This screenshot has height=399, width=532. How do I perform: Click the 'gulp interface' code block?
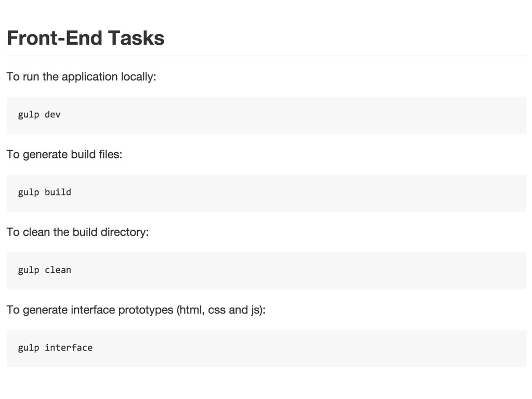pos(267,349)
